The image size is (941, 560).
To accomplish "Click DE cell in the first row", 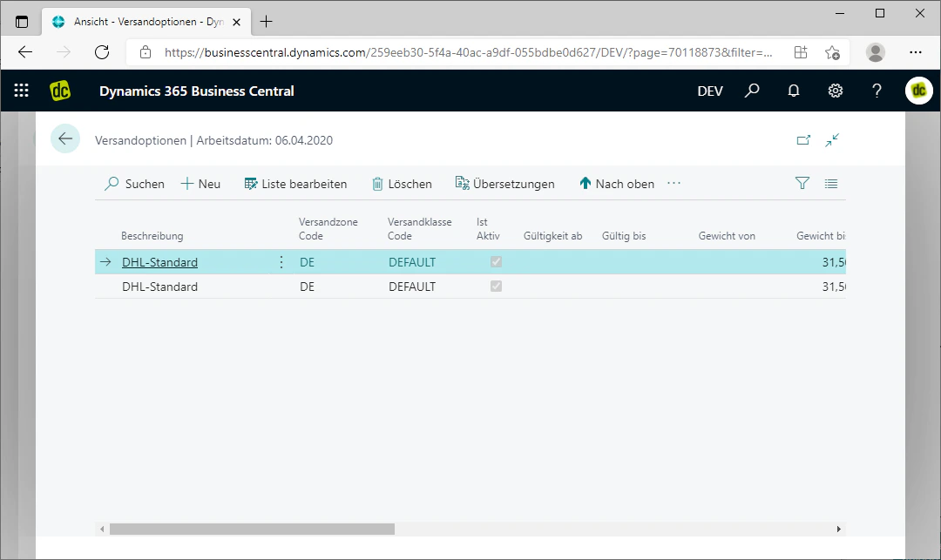I will [x=307, y=262].
